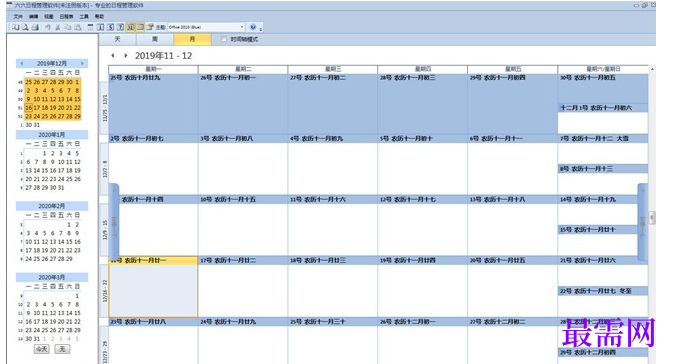Click the theme paint icon beside 主题
This screenshot has width=674, height=364.
[150, 27]
